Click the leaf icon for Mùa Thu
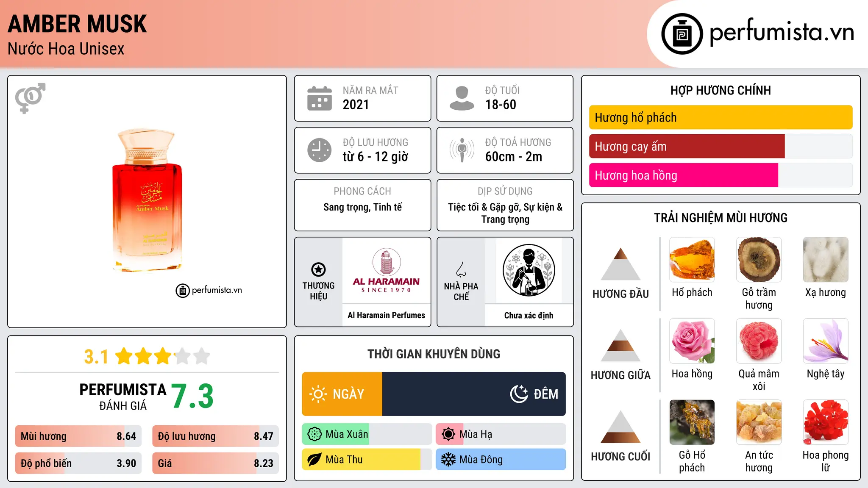This screenshot has height=488, width=868. [x=314, y=460]
